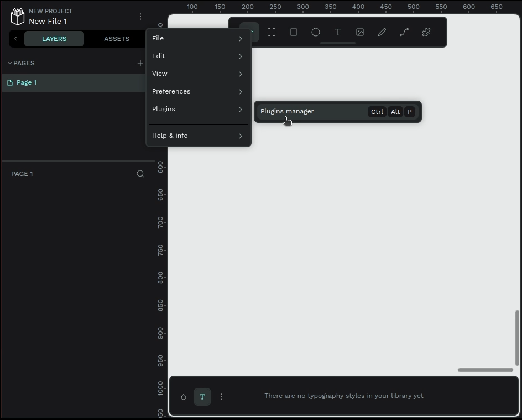This screenshot has width=522, height=420.
Task: Click the Image insert tool
Action: pyautogui.click(x=360, y=32)
